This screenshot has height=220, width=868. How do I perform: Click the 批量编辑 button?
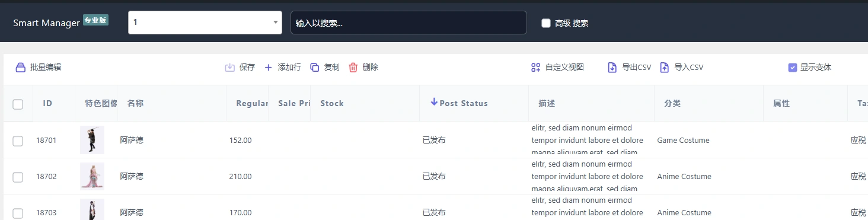(39, 68)
